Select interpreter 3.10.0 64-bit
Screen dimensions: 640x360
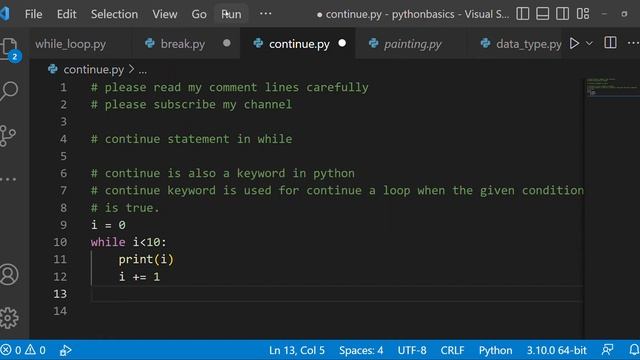[556, 350]
